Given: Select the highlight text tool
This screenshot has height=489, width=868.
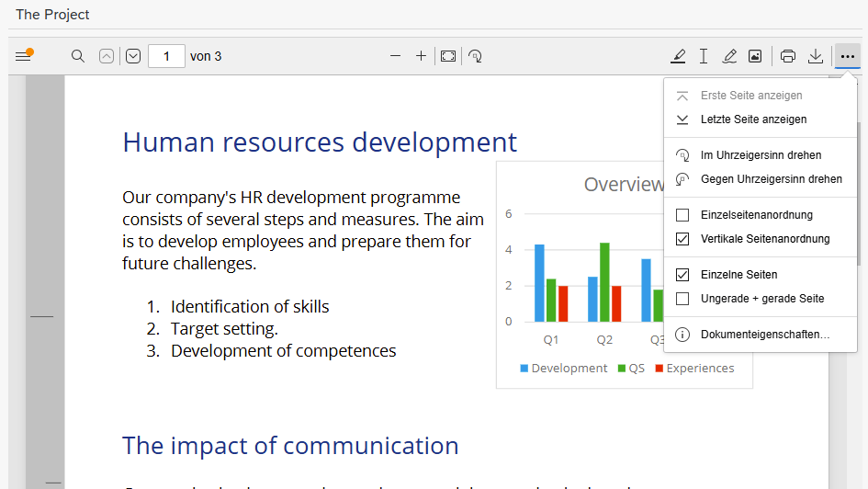Looking at the screenshot, I should 678,56.
